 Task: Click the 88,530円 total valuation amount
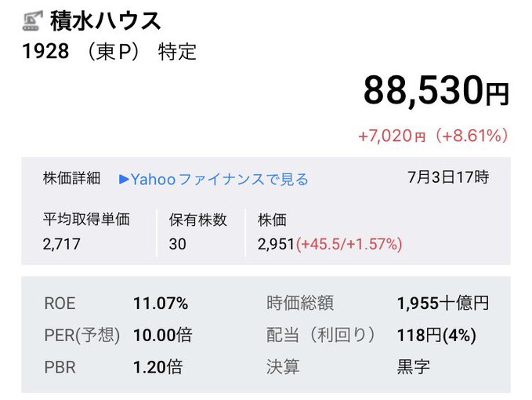(x=436, y=91)
